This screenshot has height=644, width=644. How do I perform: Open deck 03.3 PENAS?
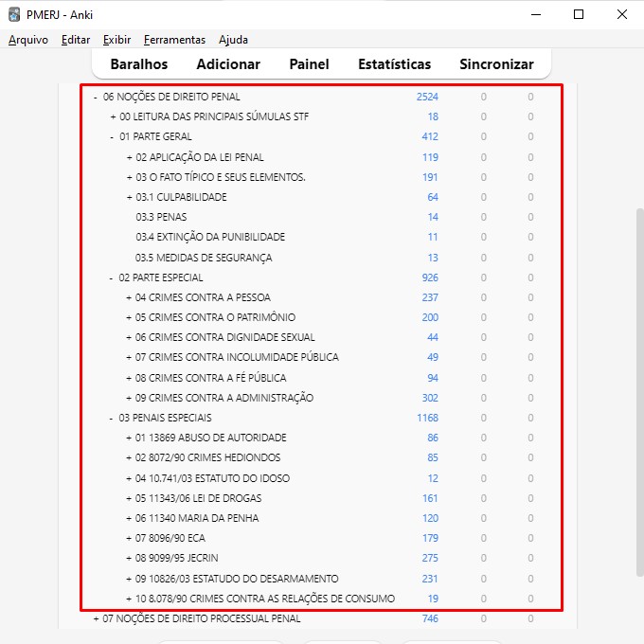coord(161,217)
